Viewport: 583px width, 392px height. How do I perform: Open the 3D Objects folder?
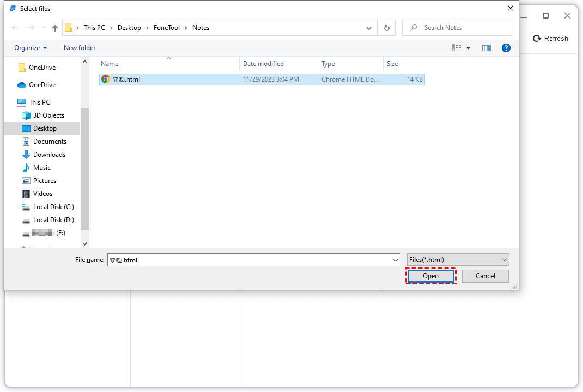[48, 115]
